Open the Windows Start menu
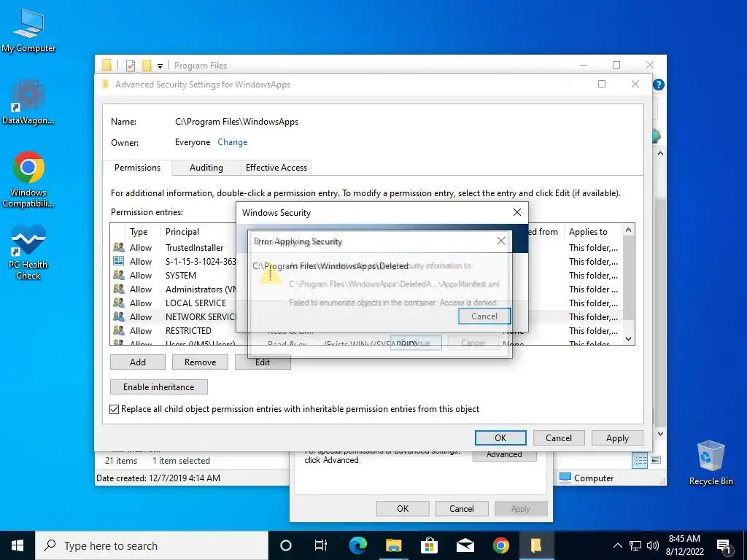This screenshot has width=747, height=560. click(x=18, y=545)
